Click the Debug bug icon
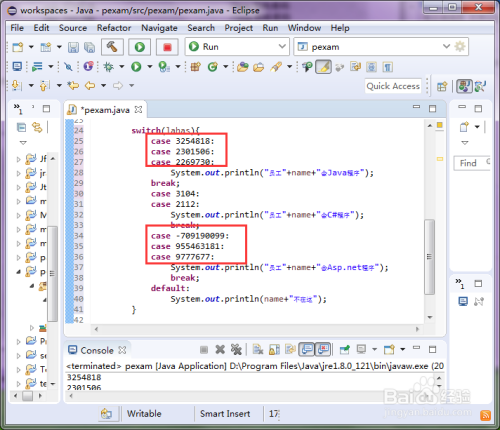Screen dimensions: 500x430 pos(108,67)
